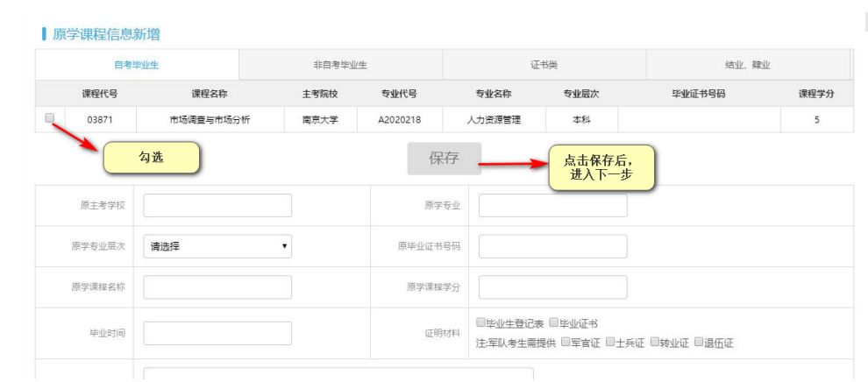868x382 pixels.
Task: Click into the 原学专业 text box
Action: click(552, 206)
